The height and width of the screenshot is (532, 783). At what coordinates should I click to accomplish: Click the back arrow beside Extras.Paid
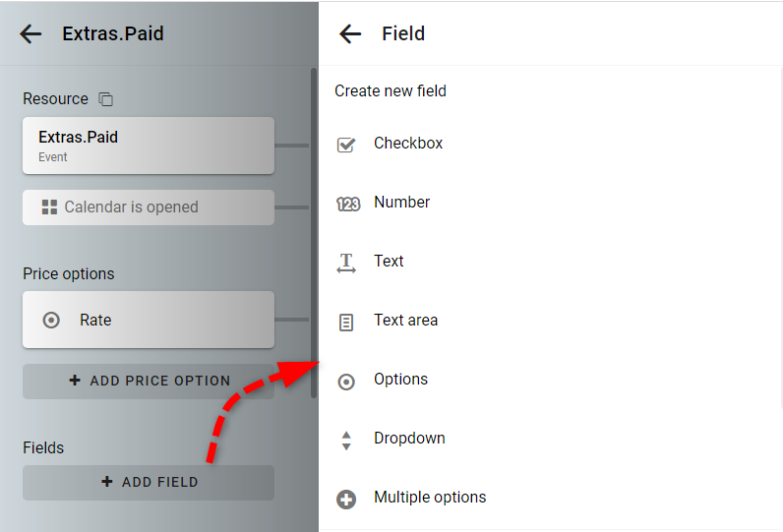30,34
